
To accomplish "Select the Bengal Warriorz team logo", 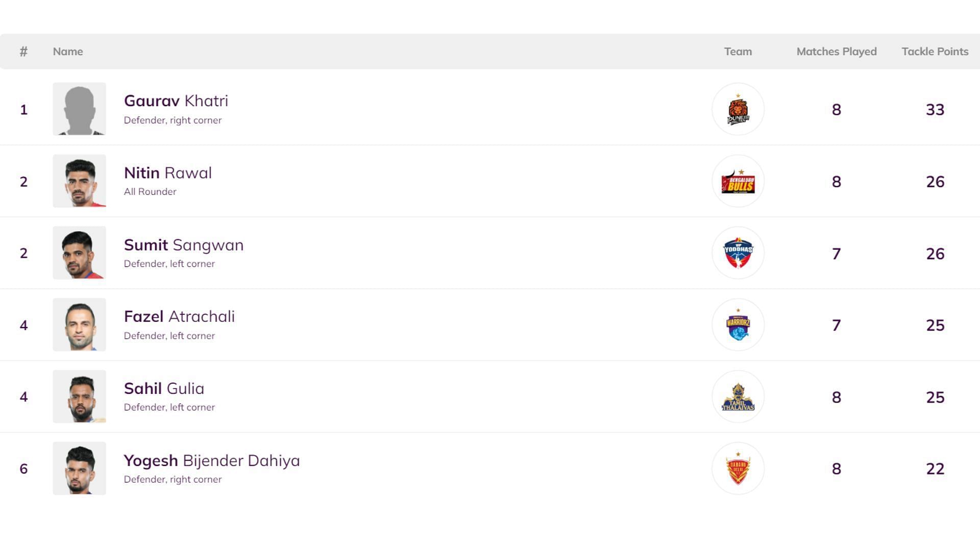I will (x=738, y=325).
